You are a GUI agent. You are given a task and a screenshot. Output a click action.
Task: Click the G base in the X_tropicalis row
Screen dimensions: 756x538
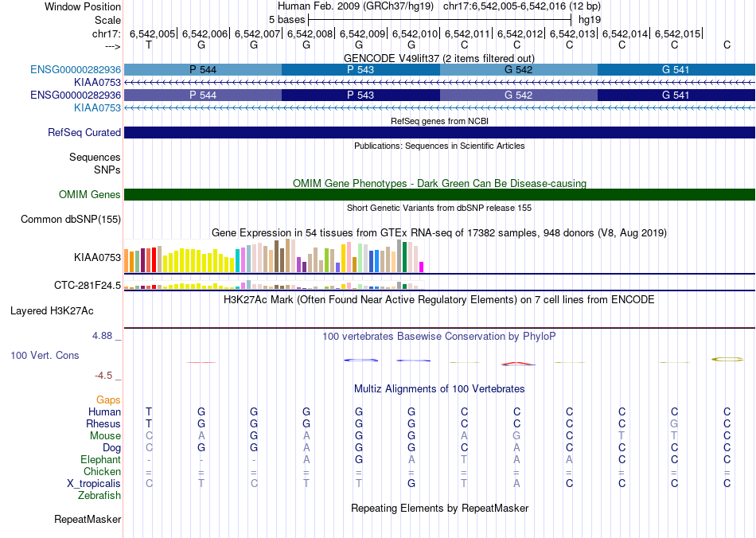(411, 484)
